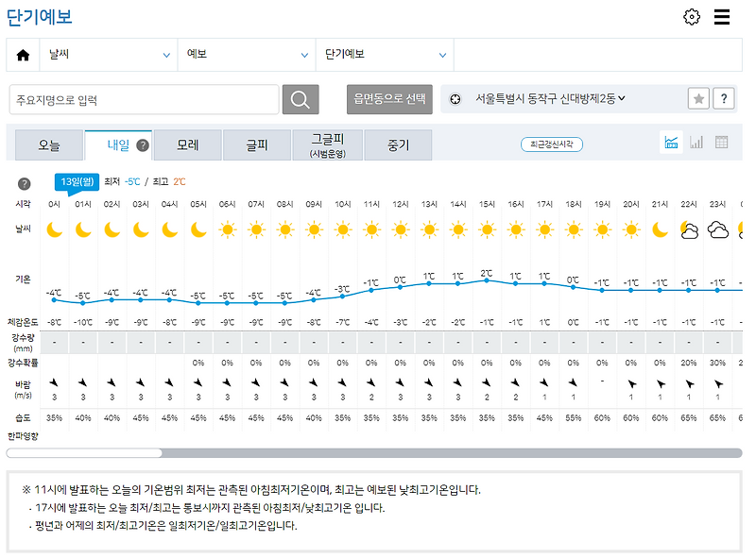The width and height of the screenshot is (756, 559).
Task: Click help icon beside 내일 tab
Action: [x=143, y=145]
